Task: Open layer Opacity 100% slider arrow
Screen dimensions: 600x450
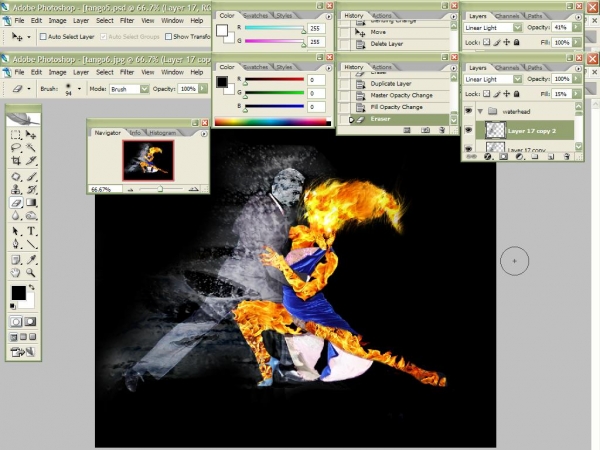Action: pos(577,79)
